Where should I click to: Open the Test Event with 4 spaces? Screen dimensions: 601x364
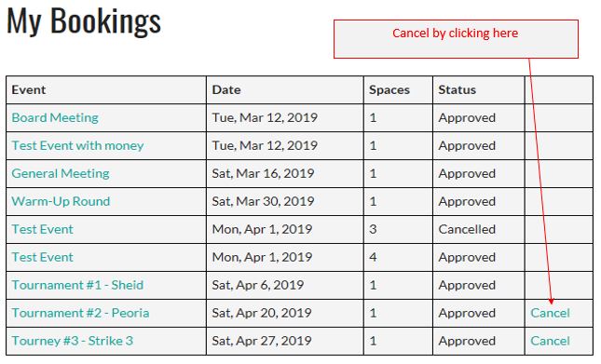(x=42, y=257)
